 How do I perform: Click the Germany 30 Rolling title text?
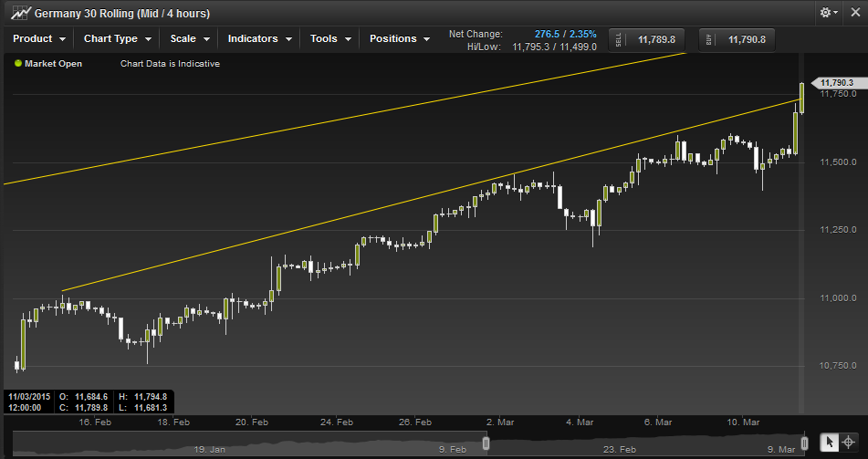(122, 14)
